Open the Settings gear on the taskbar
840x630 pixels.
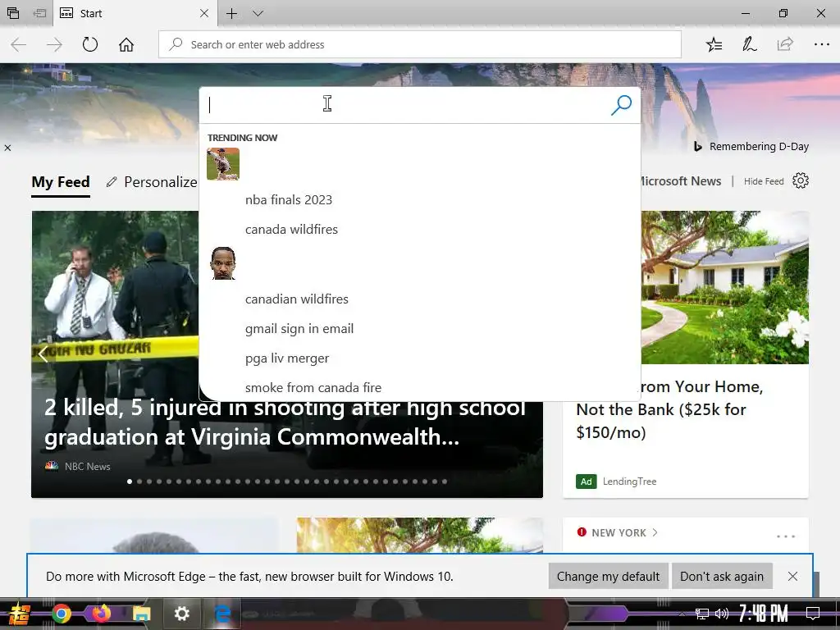click(182, 614)
